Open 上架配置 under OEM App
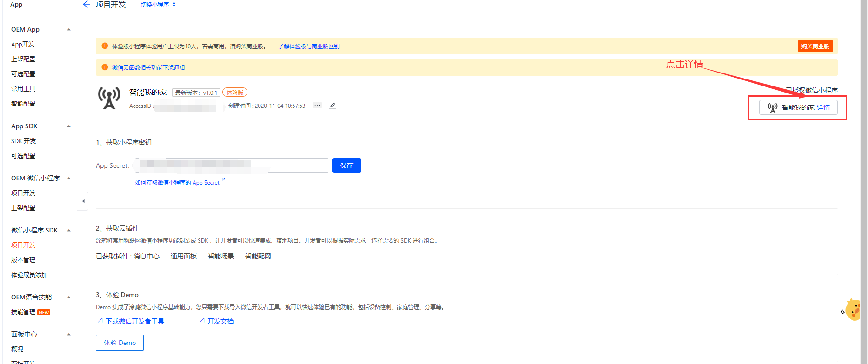Screen dimensions: 868x364 tap(23, 59)
